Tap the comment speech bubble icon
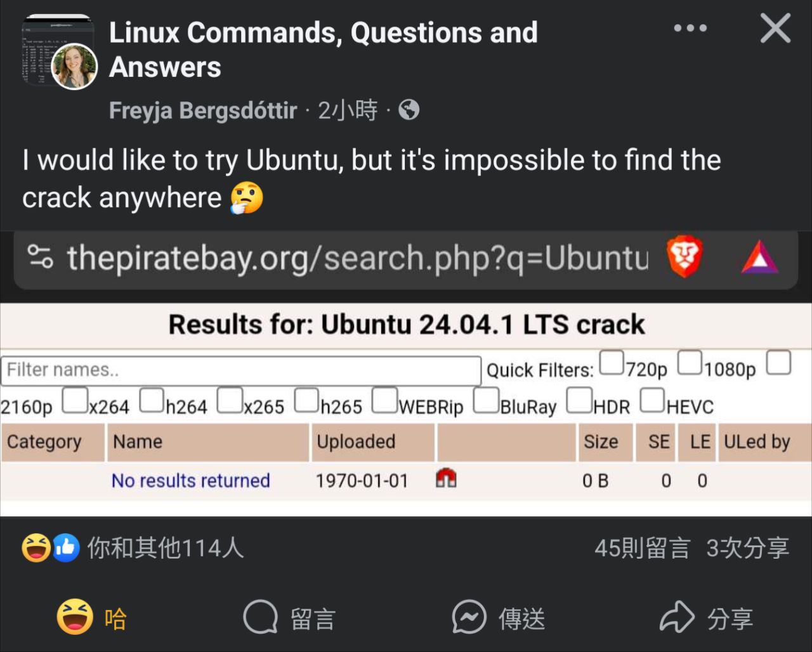 pyautogui.click(x=261, y=618)
